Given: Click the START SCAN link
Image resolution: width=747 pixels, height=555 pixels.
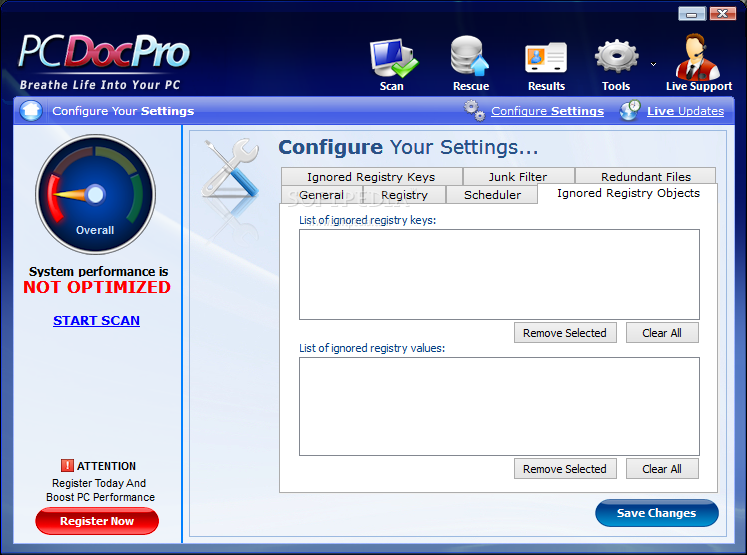Looking at the screenshot, I should coord(96,321).
